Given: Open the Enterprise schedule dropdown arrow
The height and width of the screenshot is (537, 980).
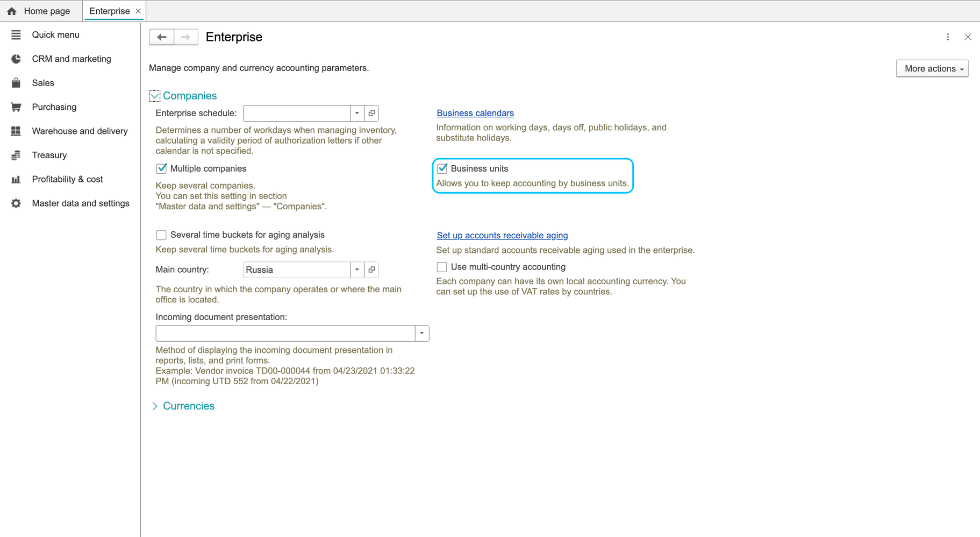Looking at the screenshot, I should coord(357,113).
